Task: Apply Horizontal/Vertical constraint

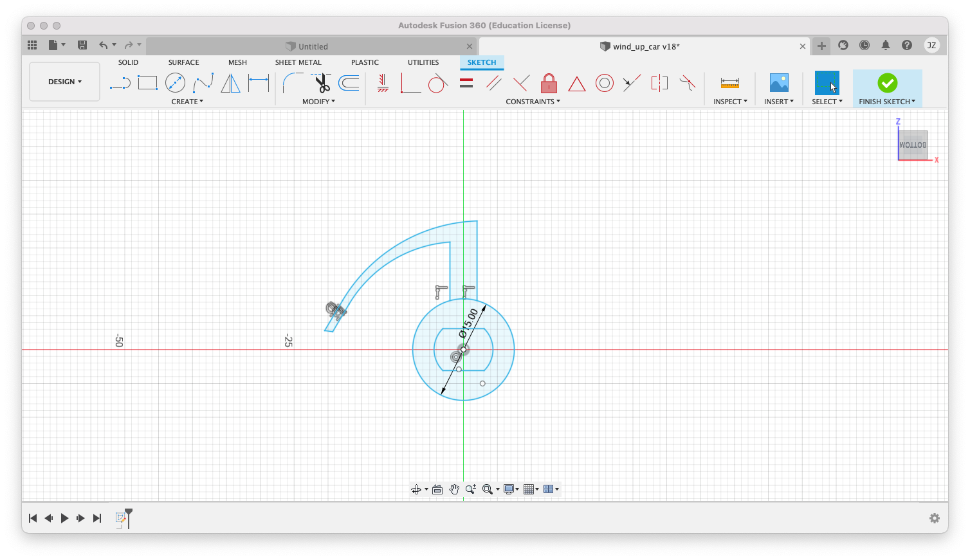Action: pyautogui.click(x=383, y=83)
